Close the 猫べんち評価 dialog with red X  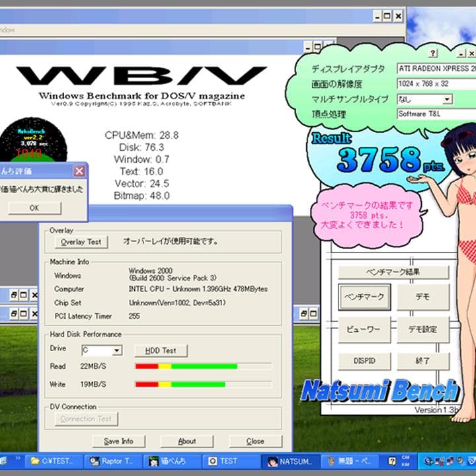79,171
